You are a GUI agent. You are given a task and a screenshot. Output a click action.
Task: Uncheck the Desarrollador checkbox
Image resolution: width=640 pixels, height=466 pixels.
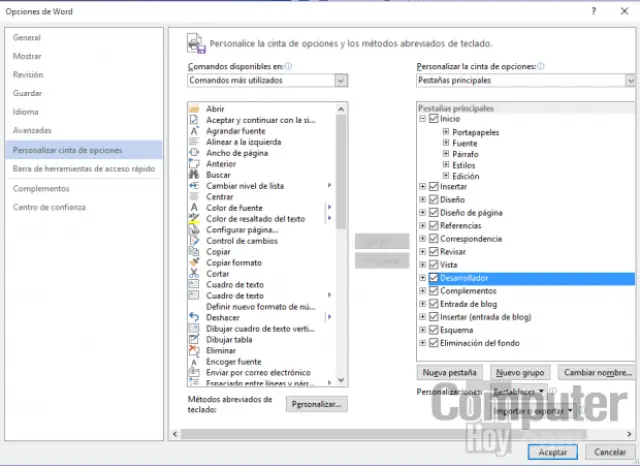tap(434, 278)
